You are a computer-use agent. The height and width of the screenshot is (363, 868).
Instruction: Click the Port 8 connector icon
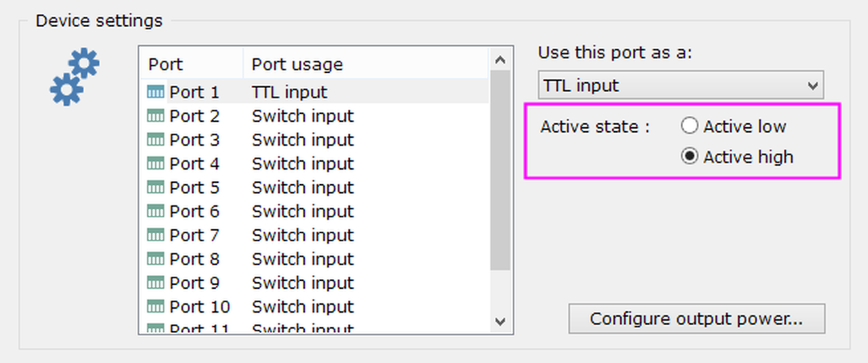point(156,260)
